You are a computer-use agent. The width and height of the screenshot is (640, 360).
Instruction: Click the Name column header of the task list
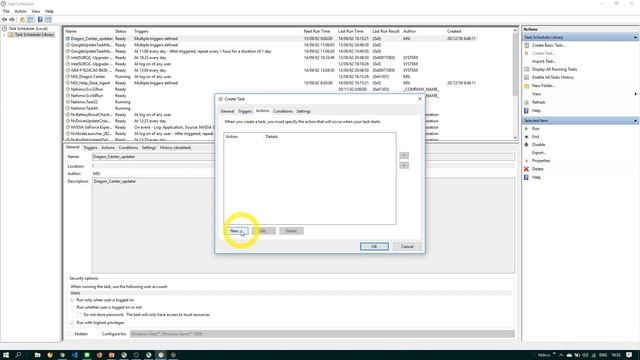click(71, 31)
